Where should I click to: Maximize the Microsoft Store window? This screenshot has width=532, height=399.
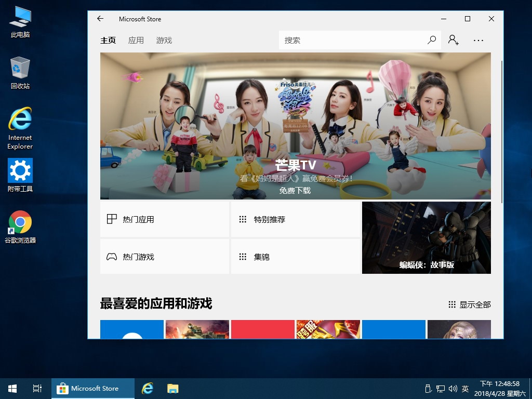[468, 19]
